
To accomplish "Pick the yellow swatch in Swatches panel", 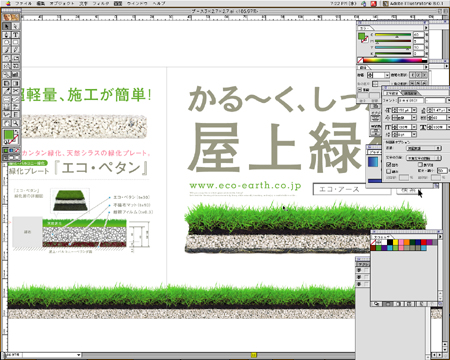I will coord(395,242).
